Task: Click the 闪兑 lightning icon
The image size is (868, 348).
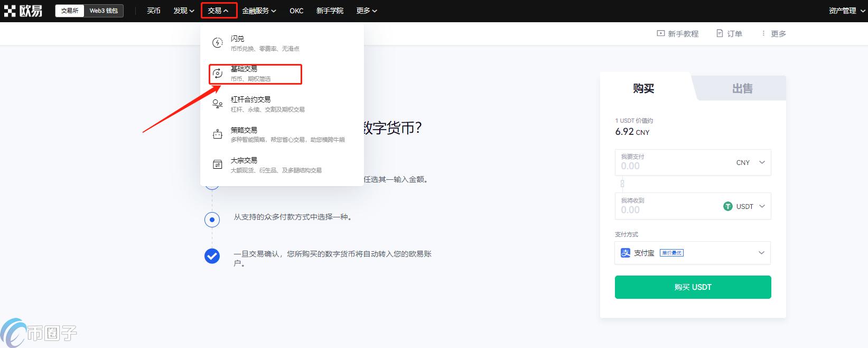Action: (x=217, y=43)
